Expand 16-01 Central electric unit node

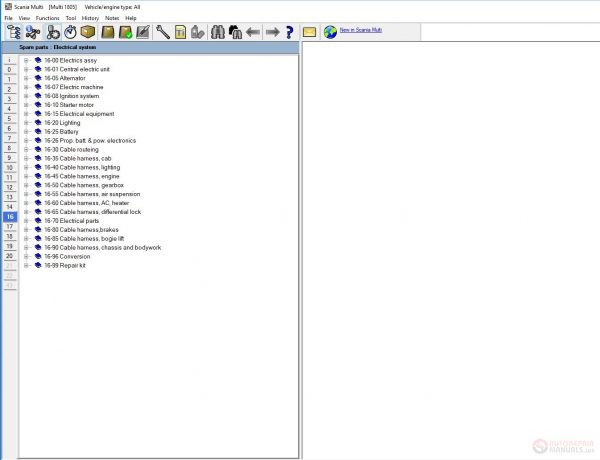[26, 69]
